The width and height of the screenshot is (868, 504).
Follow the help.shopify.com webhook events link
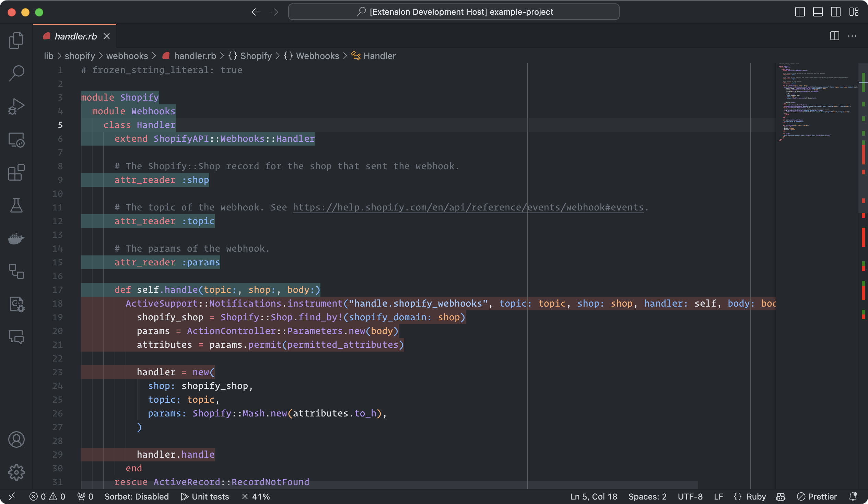[x=468, y=207]
